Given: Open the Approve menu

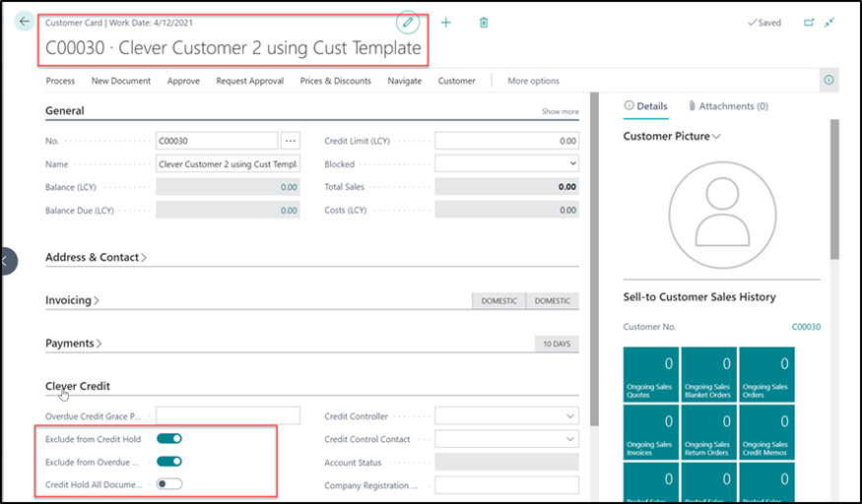Looking at the screenshot, I should [x=183, y=81].
